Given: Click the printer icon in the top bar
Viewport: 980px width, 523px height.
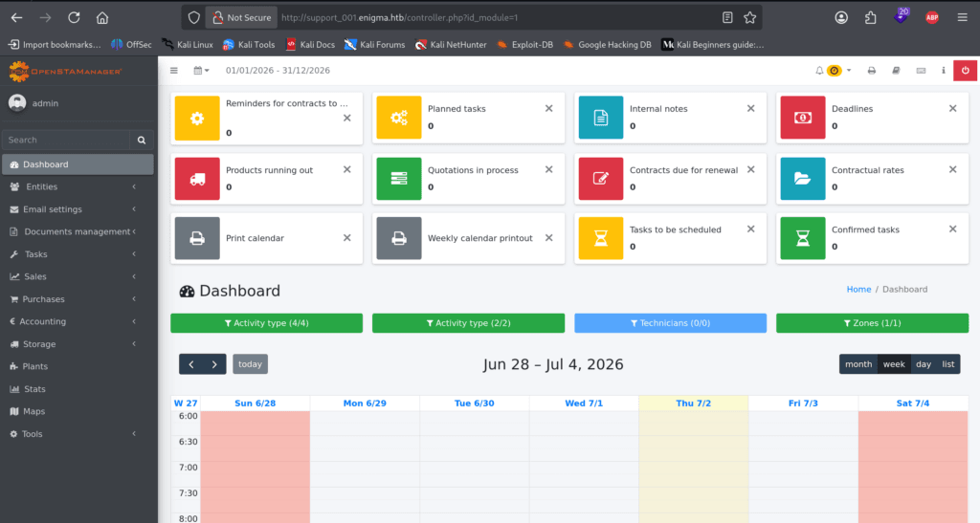Looking at the screenshot, I should tap(871, 71).
